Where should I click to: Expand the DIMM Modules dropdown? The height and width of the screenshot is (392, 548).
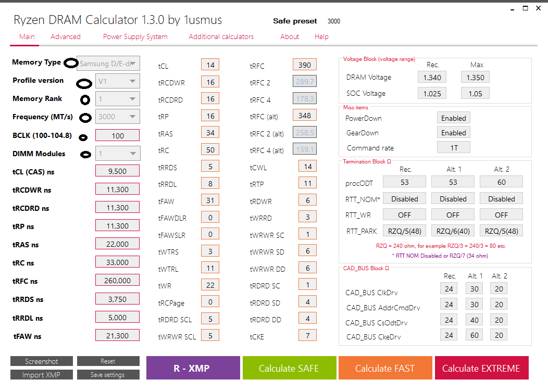117,154
